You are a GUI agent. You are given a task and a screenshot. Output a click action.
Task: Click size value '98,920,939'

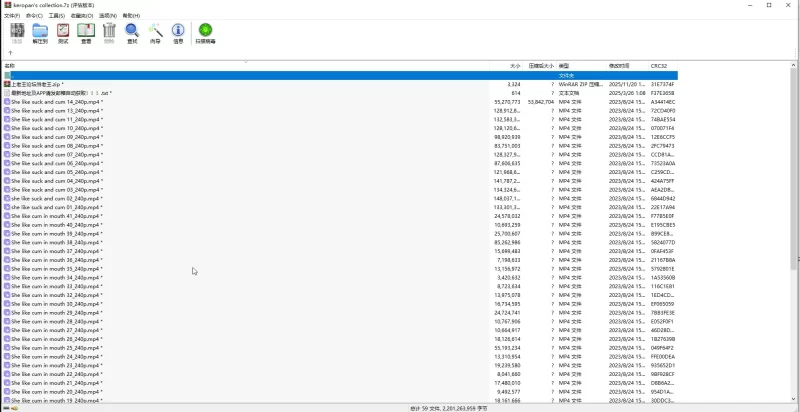pyautogui.click(x=508, y=137)
